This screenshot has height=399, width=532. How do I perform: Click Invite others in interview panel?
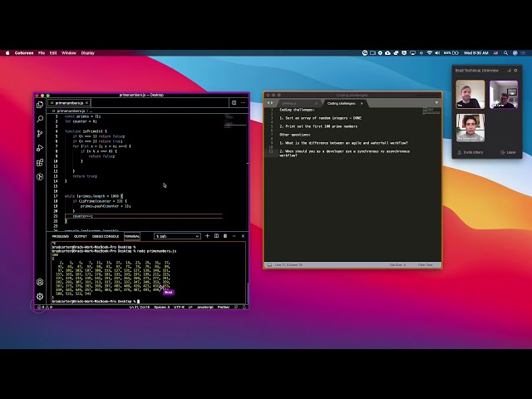470,152
